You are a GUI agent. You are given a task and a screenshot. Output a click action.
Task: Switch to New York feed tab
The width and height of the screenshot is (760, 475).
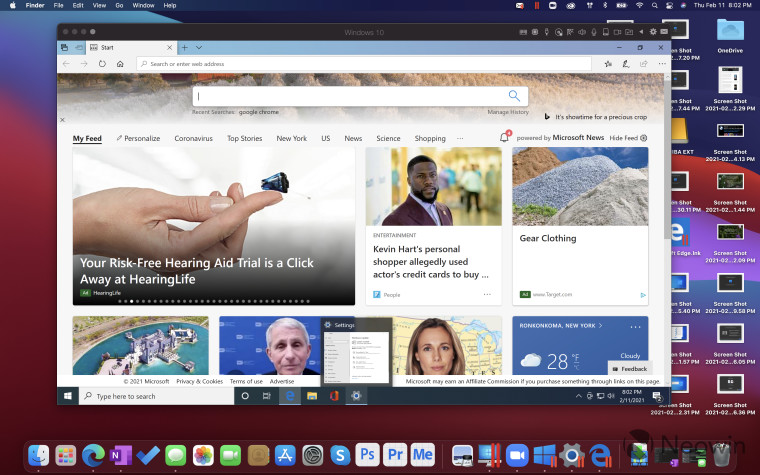(291, 138)
